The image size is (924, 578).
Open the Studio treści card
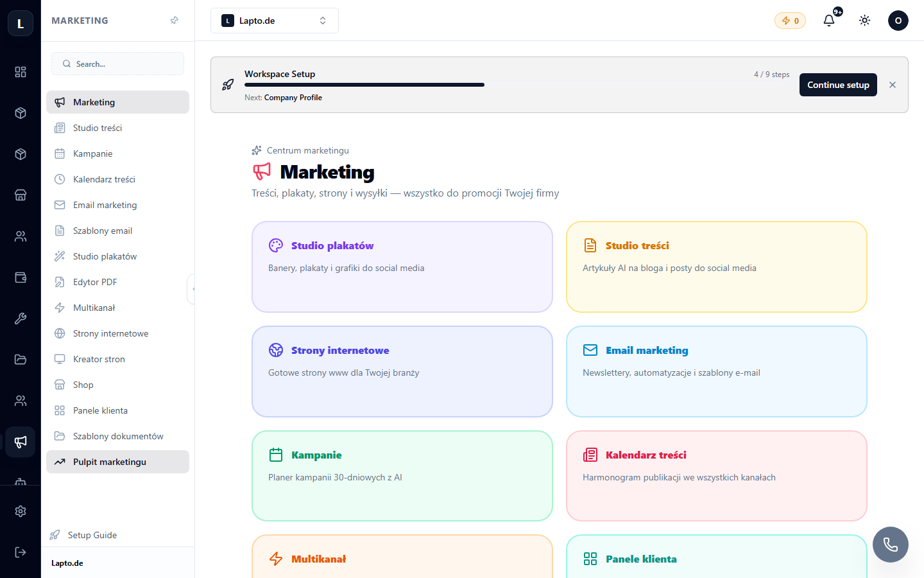point(717,267)
